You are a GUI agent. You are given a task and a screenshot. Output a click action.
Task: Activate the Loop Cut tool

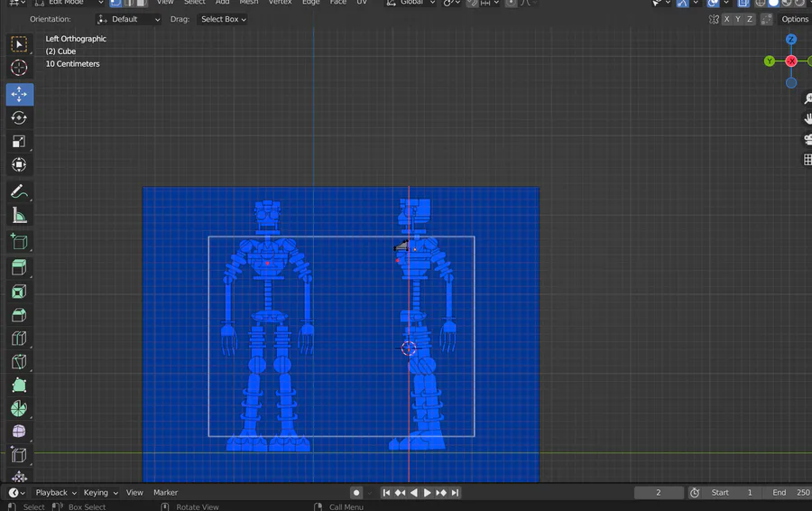[x=19, y=339]
